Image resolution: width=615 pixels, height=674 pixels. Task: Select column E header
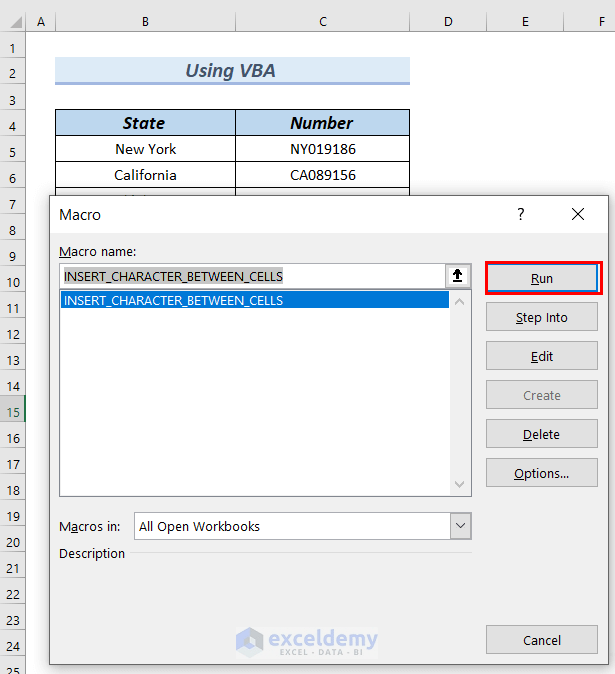click(x=525, y=21)
